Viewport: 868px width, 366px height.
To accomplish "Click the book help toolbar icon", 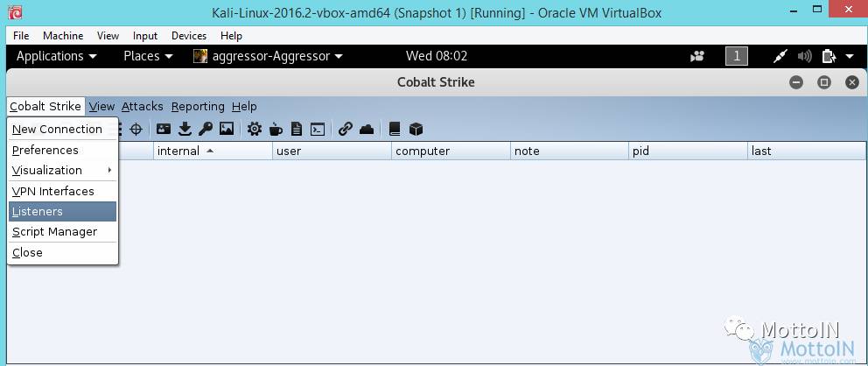I will [394, 129].
